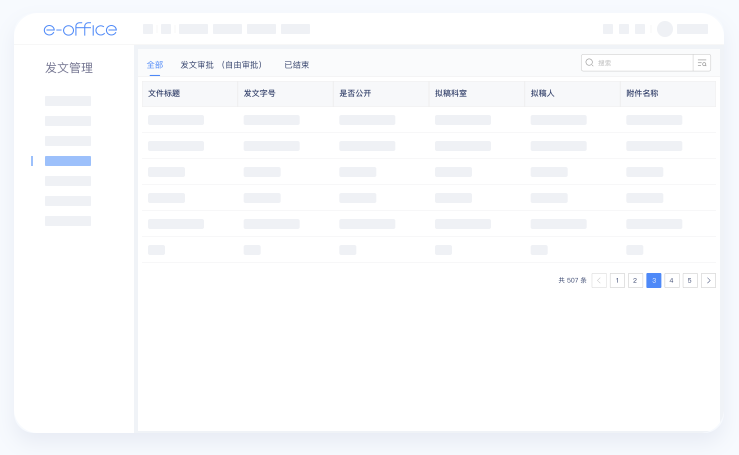Select page 5 in pagination
This screenshot has height=455, width=739.
point(690,281)
